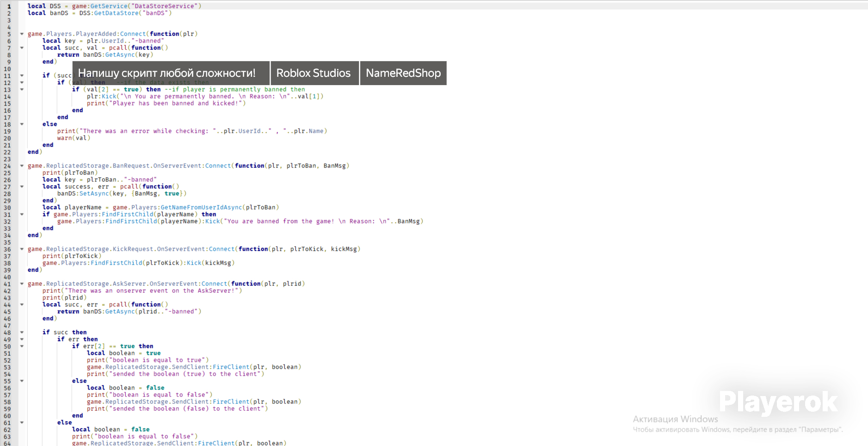The image size is (868, 446).
Task: Click the 'You are banned from the game!' line
Action: tap(240, 221)
